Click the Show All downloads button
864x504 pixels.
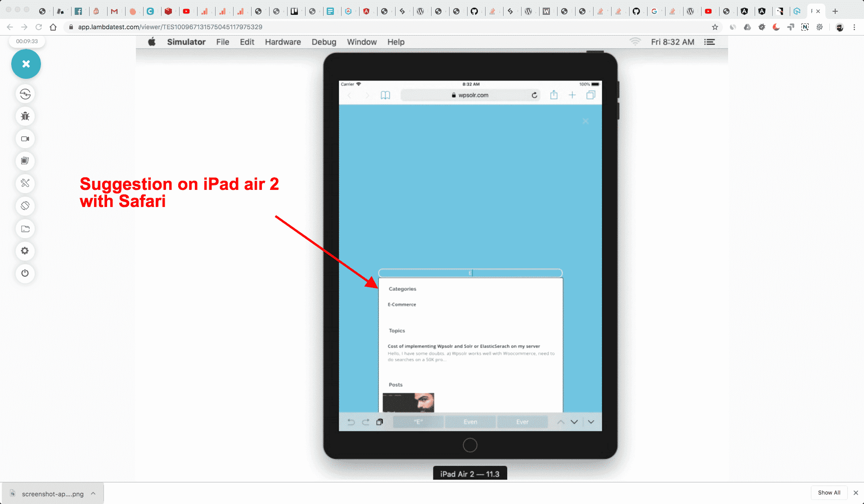pos(829,492)
